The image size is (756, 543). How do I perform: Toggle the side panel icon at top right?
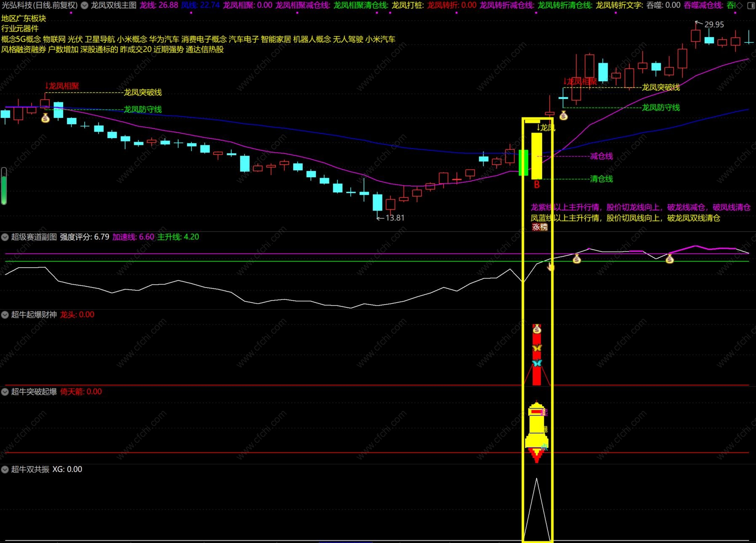pos(751,5)
